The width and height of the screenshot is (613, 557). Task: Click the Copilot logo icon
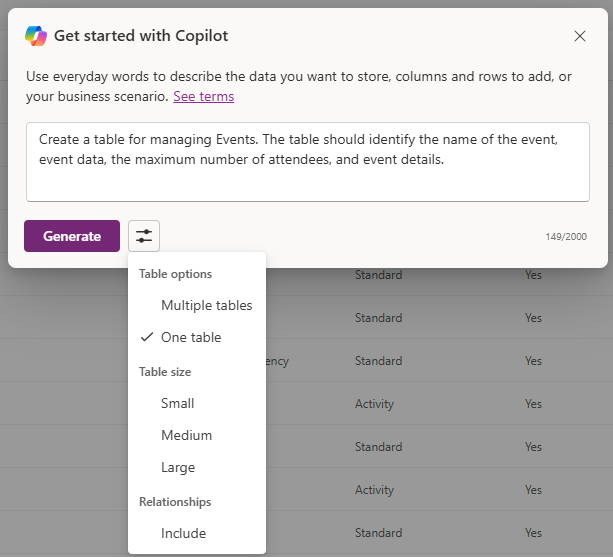click(x=36, y=36)
